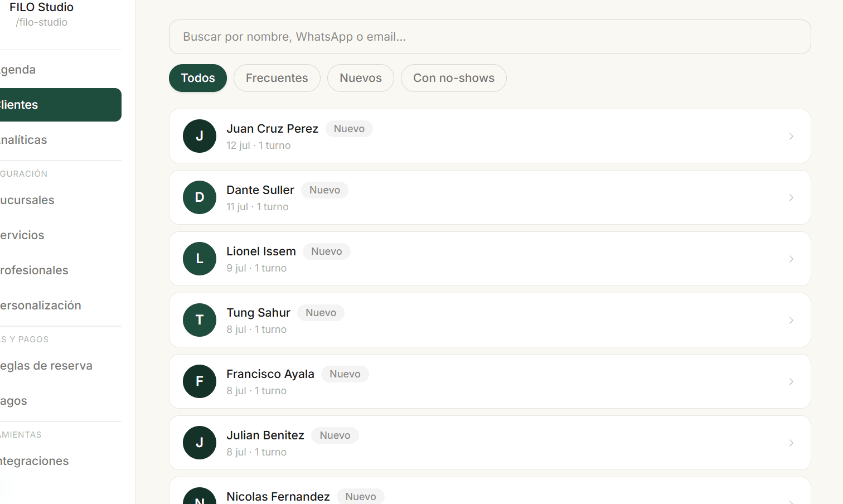Open Lionel Issem's details chevron
The width and height of the screenshot is (843, 504).
[791, 259]
